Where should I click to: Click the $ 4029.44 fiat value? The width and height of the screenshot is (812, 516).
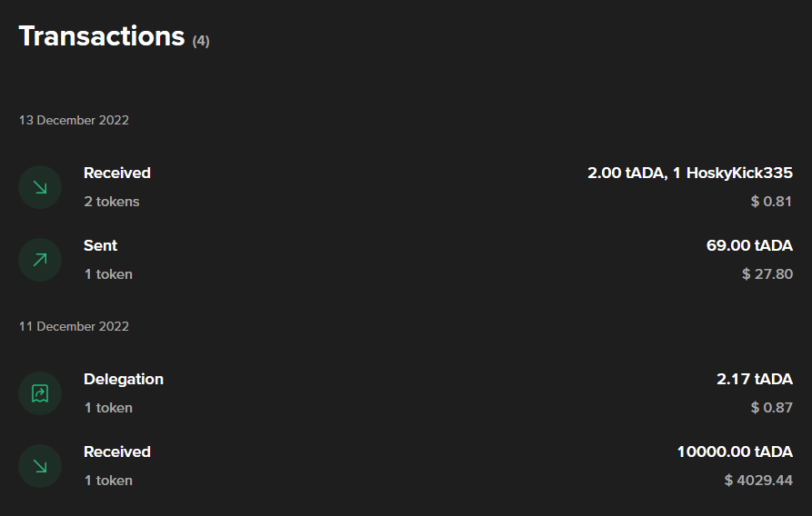pyautogui.click(x=758, y=481)
